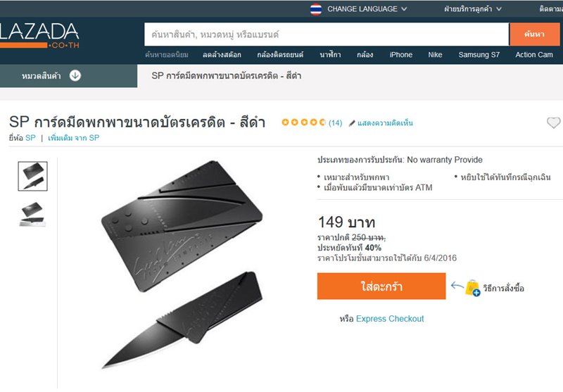Viewport: 563px width, 392px height.
Task: Click the Lazada.co.th logo
Action: pos(39,36)
